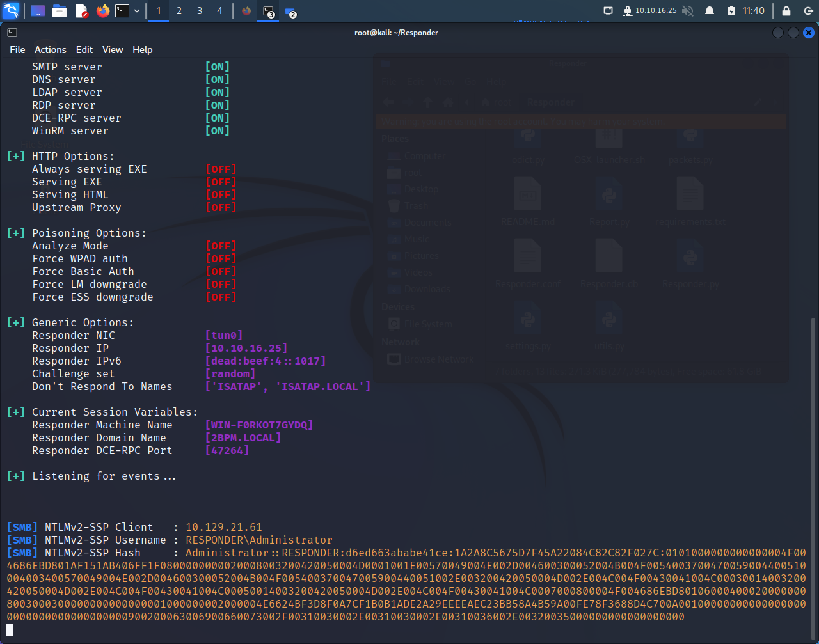Click the domain name "[2BPM.LOCAL]"
Image resolution: width=819 pixels, height=644 pixels.
243,438
